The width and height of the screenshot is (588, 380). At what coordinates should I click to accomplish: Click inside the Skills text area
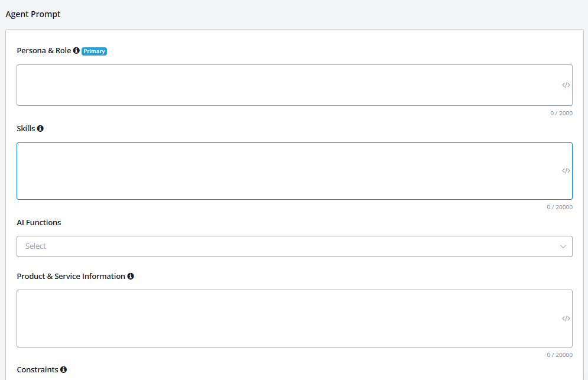(284, 171)
